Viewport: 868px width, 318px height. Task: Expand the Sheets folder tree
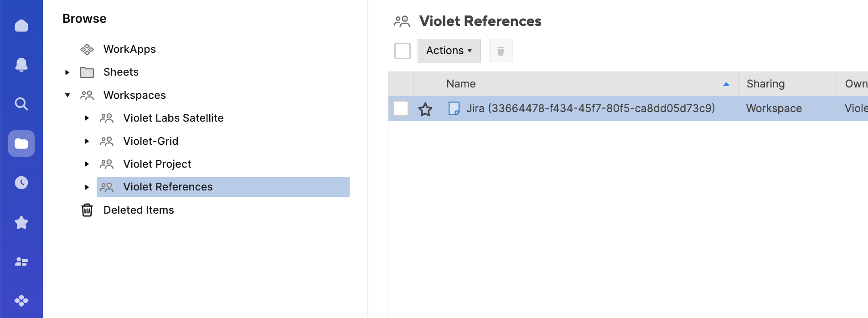(x=67, y=72)
